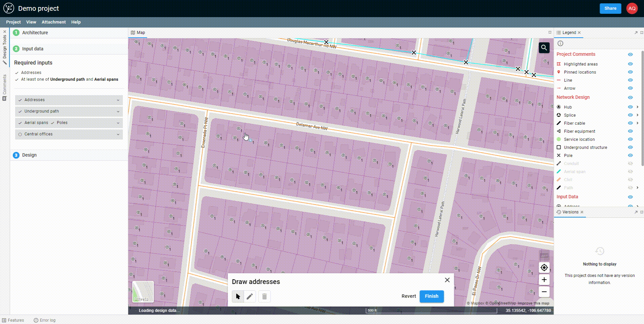Open the Design Tools sidebar tab

5,49
